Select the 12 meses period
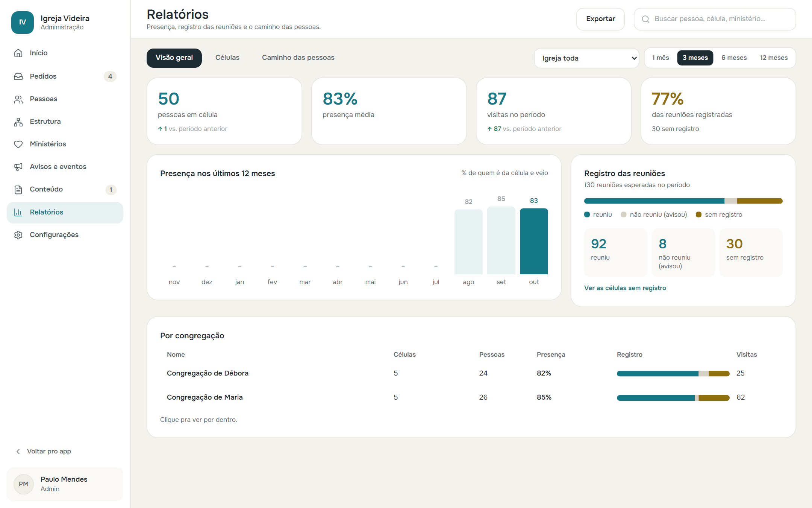Viewport: 812px width, 508px height. click(774, 58)
